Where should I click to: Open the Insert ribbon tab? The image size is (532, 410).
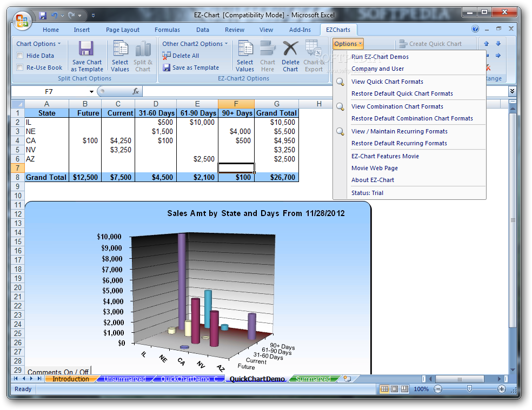[x=82, y=30]
